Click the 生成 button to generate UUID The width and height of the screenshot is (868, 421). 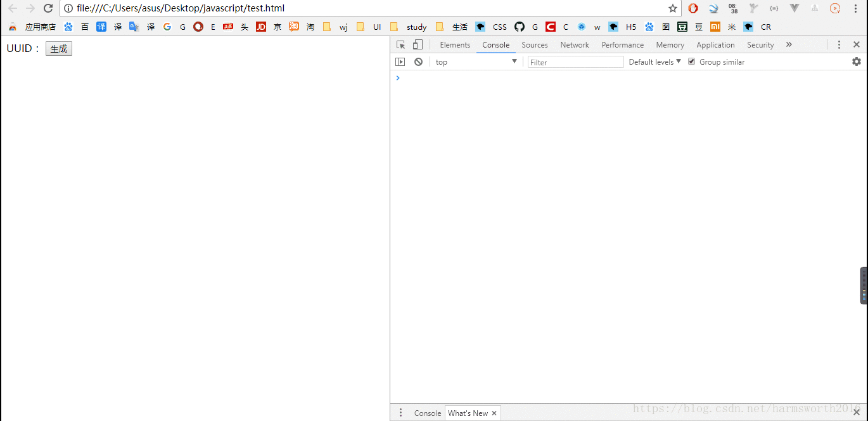tap(59, 49)
